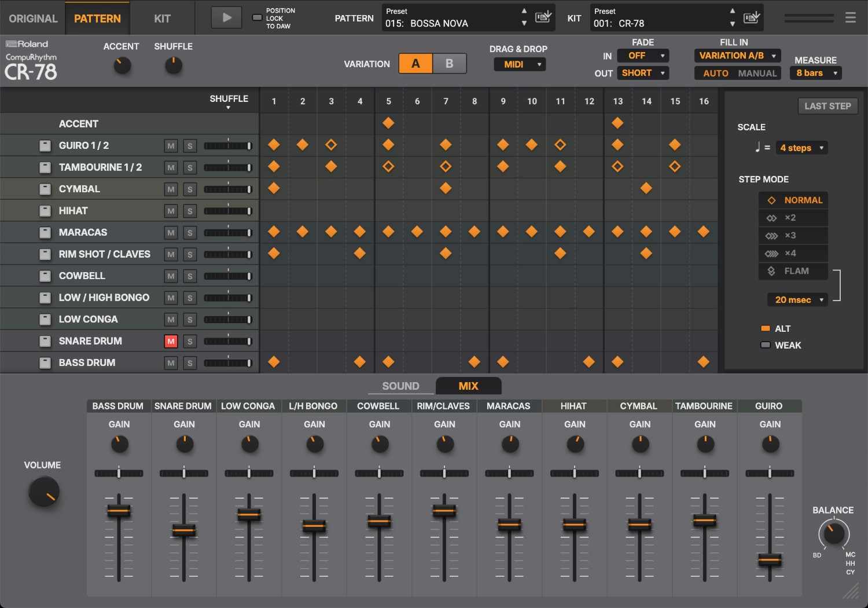Image resolution: width=868 pixels, height=608 pixels.
Task: Enable the WEAK checkbox
Action: 764,345
